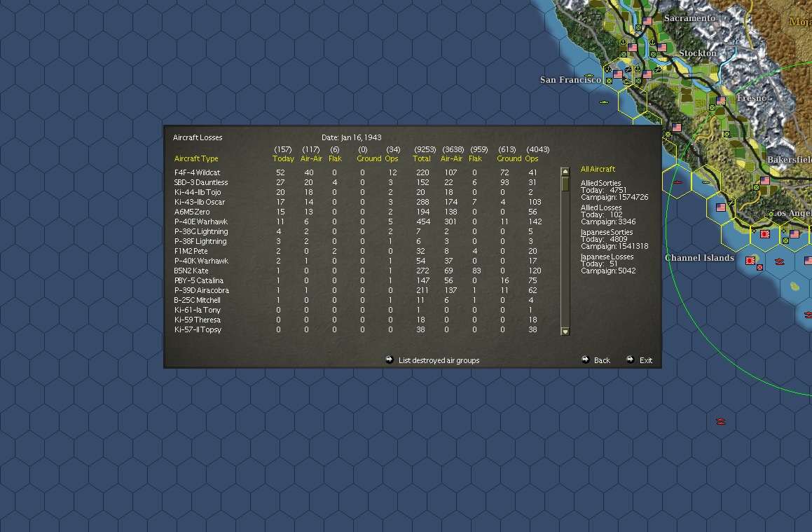Sort by the Aircraft Type column header
This screenshot has width=812, height=532.
coord(196,158)
